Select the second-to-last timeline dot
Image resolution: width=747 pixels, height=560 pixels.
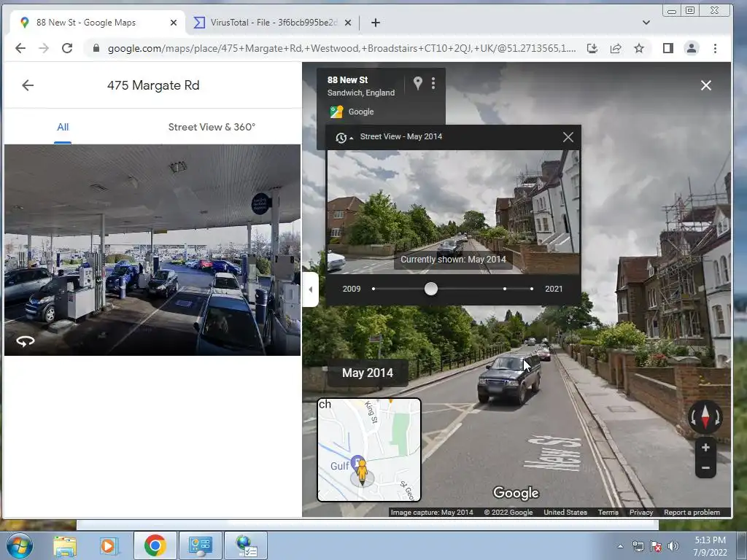[505, 289]
